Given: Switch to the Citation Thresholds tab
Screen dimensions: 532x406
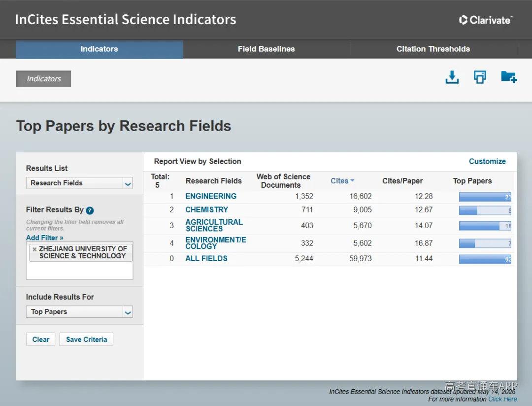Looking at the screenshot, I should (433, 49).
